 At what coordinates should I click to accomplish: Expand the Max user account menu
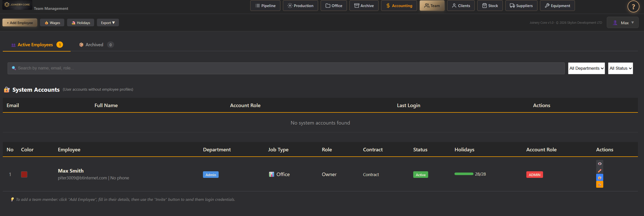tap(622, 23)
